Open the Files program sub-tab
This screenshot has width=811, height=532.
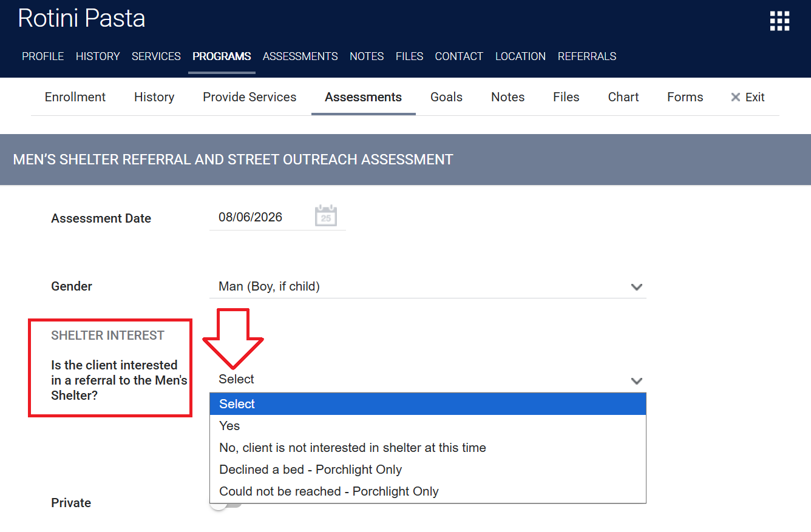coord(566,97)
